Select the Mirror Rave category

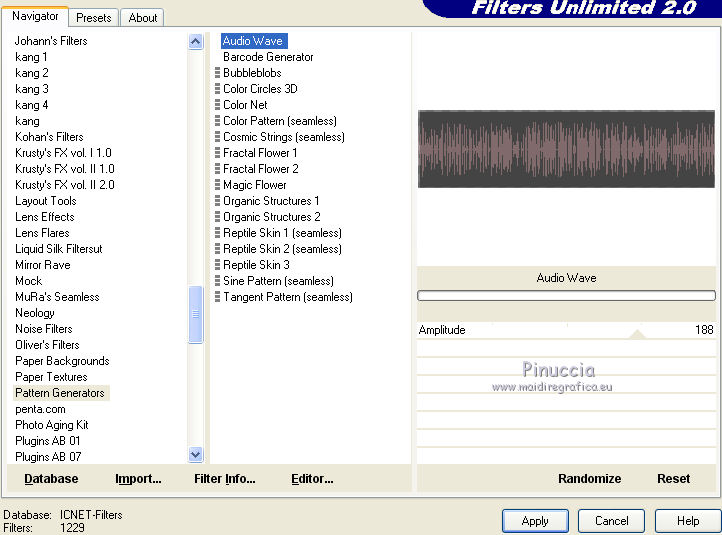42,265
